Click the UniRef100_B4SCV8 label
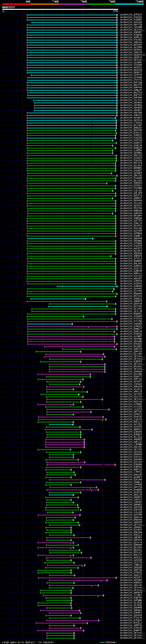This screenshot has height=644, width=146. point(131,401)
